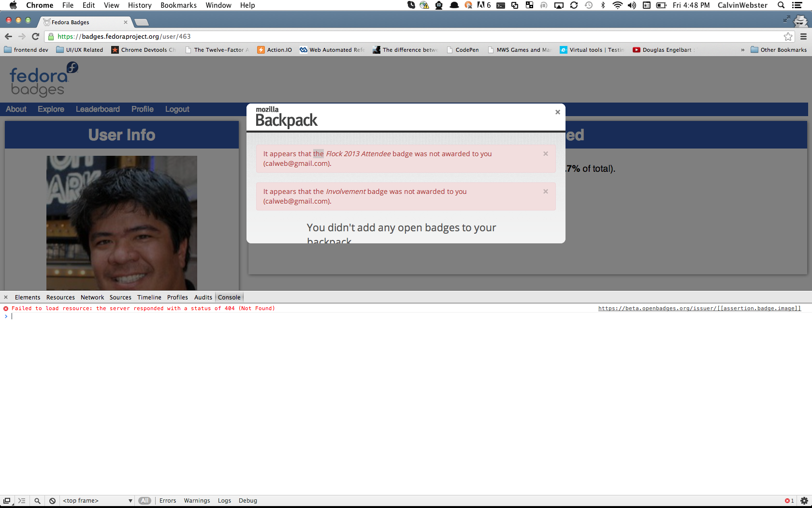Open the Douglas Engelbart bookmark
812x508 pixels.
(663, 50)
